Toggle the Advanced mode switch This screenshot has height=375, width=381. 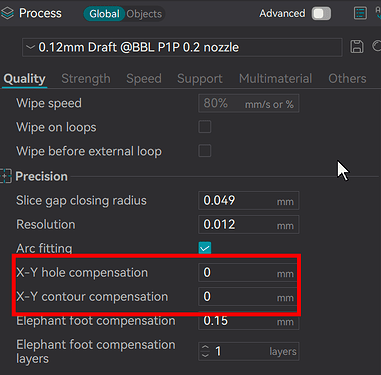[321, 14]
